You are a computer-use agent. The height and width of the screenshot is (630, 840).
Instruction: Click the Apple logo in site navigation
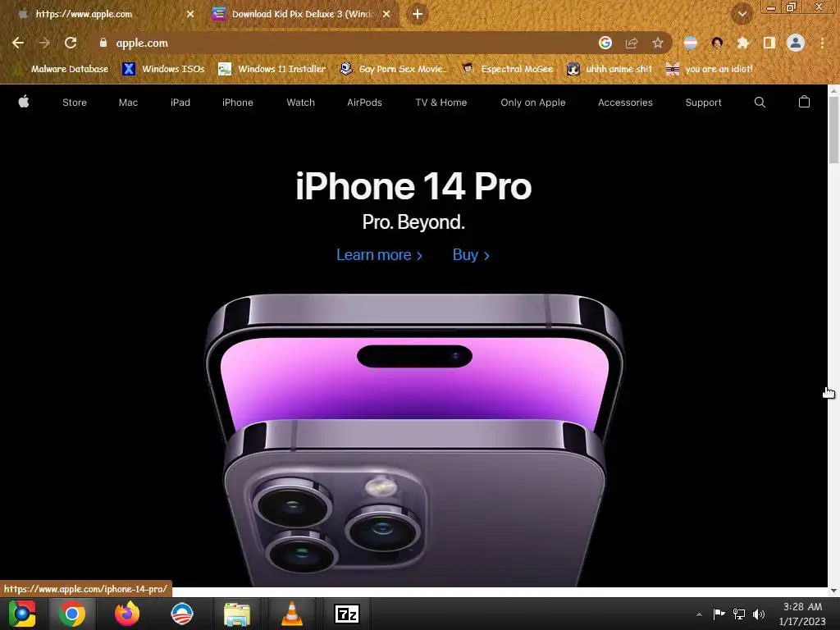(24, 101)
